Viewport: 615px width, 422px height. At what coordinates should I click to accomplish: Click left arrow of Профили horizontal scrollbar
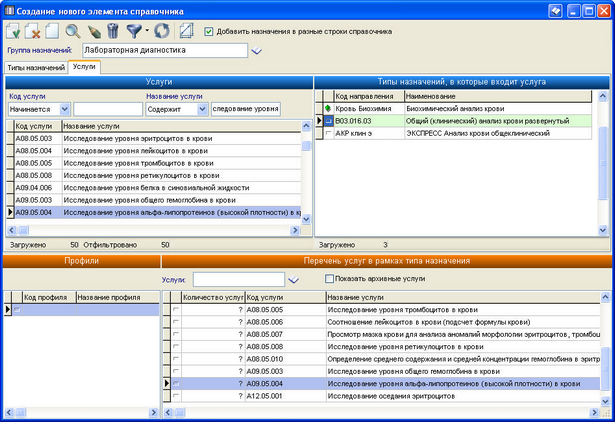[9, 412]
